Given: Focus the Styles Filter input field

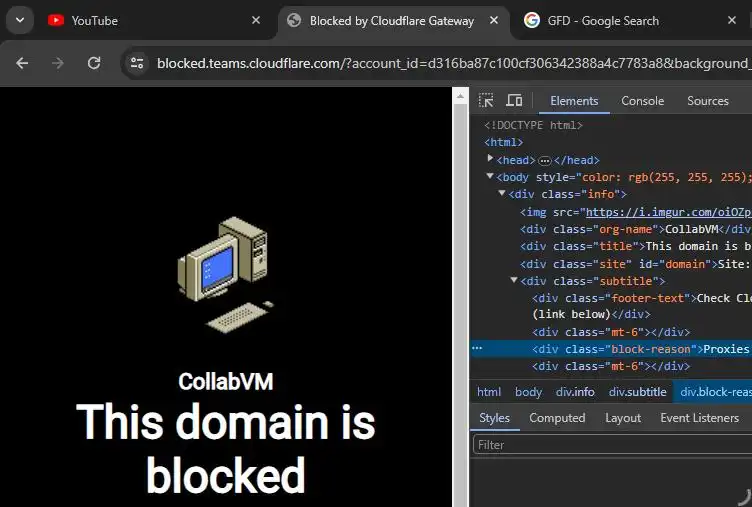Looking at the screenshot, I should tap(612, 445).
